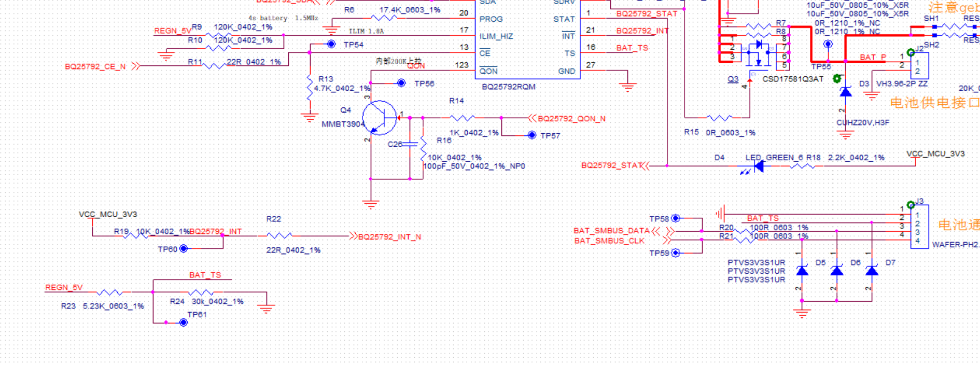Viewport: 980px width, 365px height.
Task: Select ground symbol below the TVS diodes
Action: click(802, 313)
